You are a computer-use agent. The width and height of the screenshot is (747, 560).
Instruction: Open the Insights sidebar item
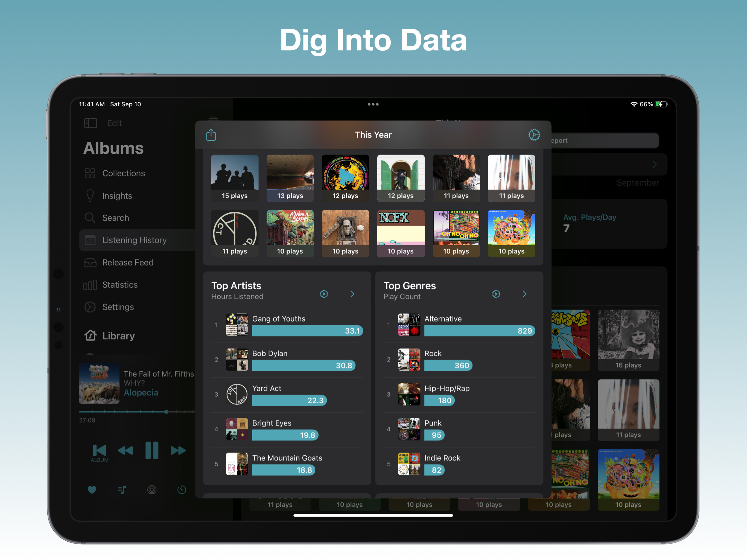[117, 196]
